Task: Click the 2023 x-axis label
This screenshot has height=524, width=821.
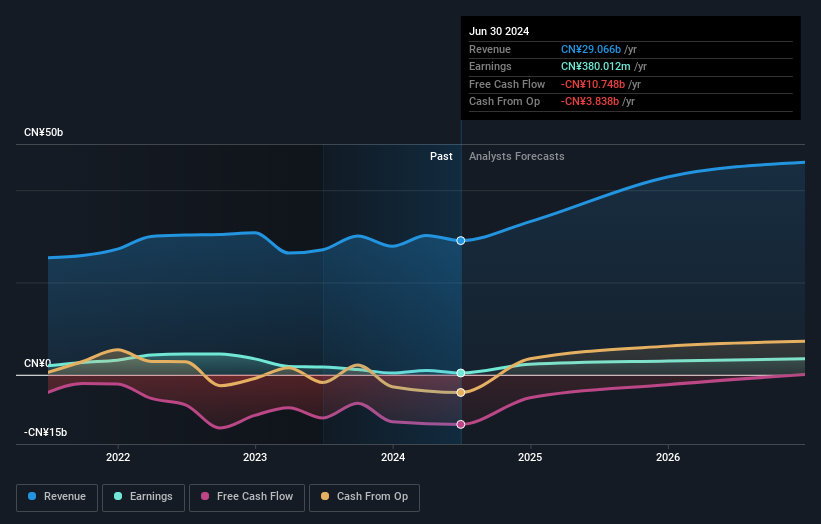Action: 255,458
